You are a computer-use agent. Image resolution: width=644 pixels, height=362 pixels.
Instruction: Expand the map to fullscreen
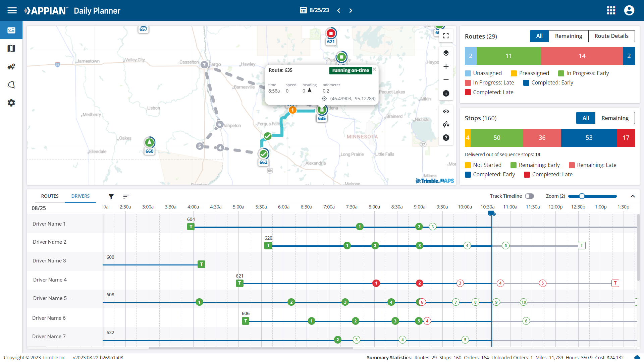coord(446,36)
